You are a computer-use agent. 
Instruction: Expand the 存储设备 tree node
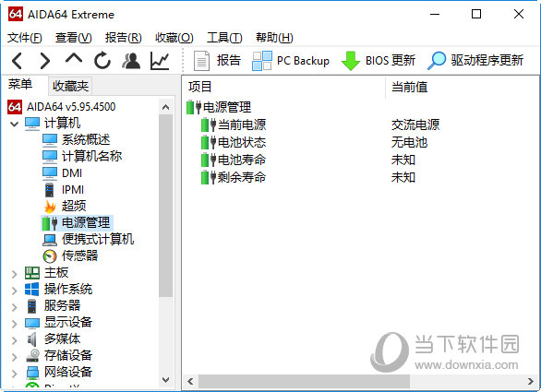coord(14,357)
